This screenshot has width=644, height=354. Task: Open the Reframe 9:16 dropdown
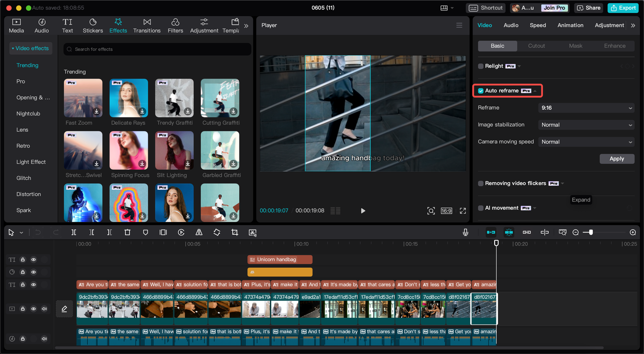click(586, 108)
